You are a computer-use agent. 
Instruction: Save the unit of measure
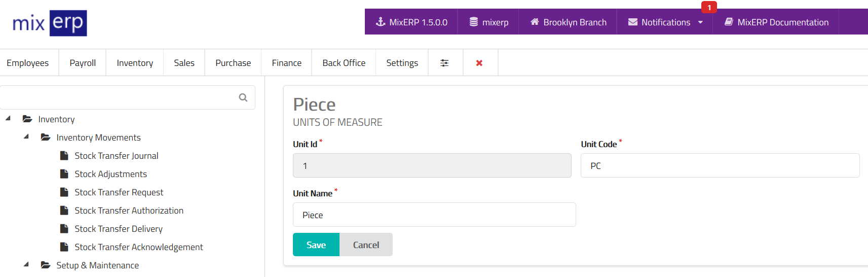point(316,245)
